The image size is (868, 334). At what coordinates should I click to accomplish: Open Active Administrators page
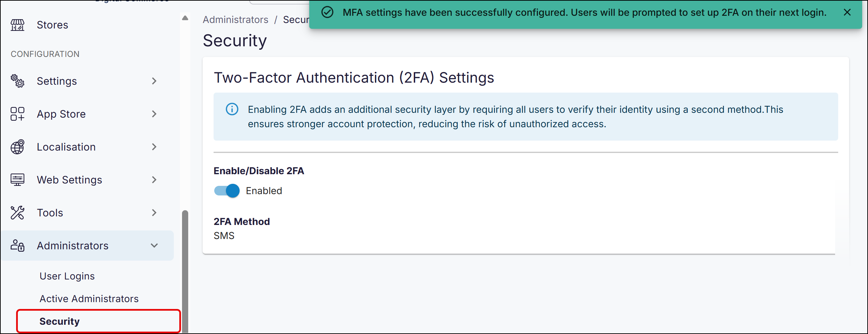pos(89,299)
